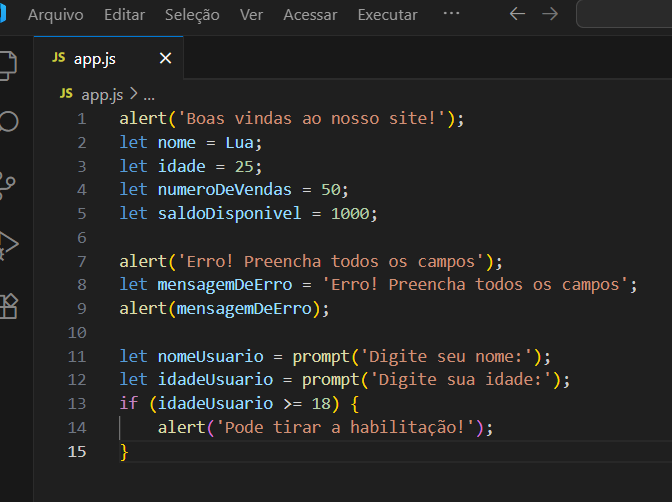Click the idadeUsuario declaration on line 12
The height and width of the screenshot is (502, 672).
point(215,380)
